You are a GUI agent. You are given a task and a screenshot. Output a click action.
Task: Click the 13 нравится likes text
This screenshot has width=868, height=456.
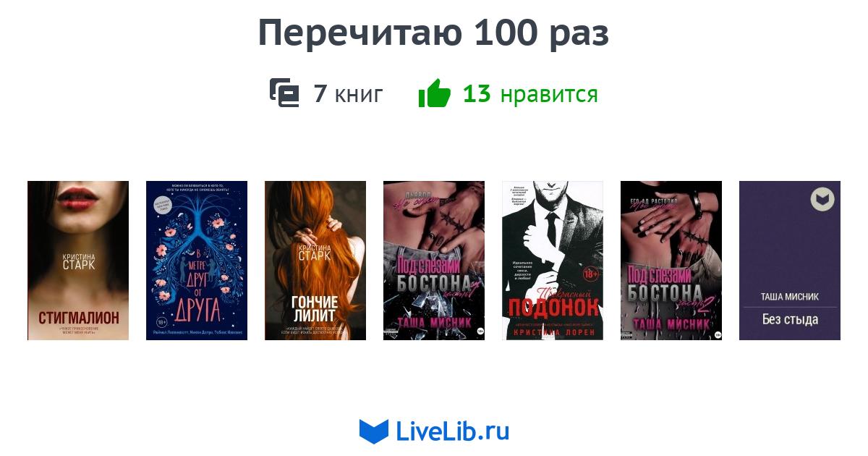[530, 94]
